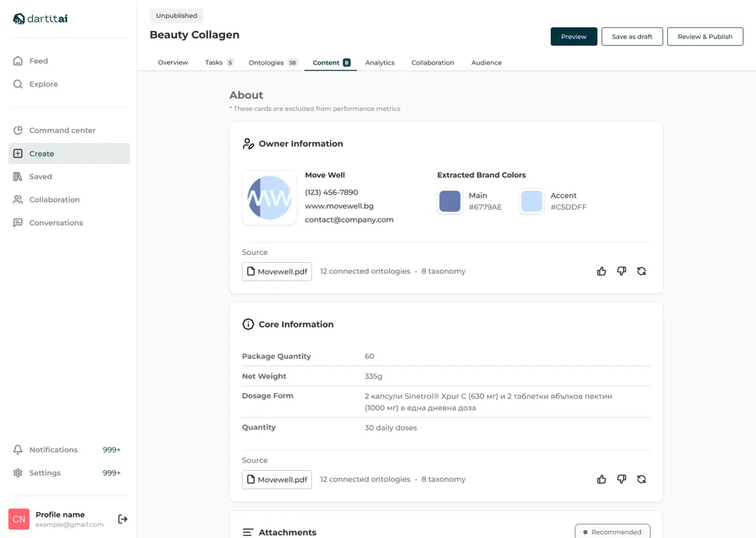Viewport: 756px width, 538px height.
Task: Click thumbs down in Core Information card
Action: click(621, 480)
